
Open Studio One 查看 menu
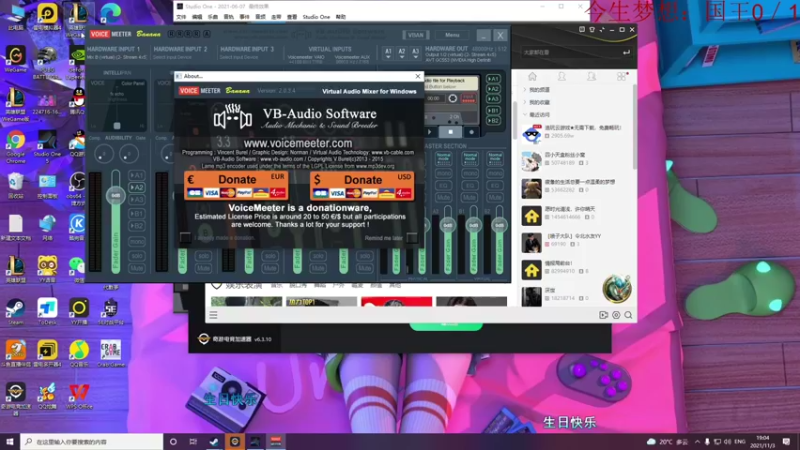pos(292,17)
